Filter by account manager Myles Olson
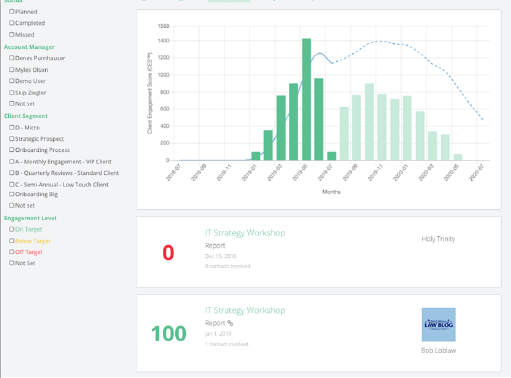The height and width of the screenshot is (378, 511). click(12, 70)
